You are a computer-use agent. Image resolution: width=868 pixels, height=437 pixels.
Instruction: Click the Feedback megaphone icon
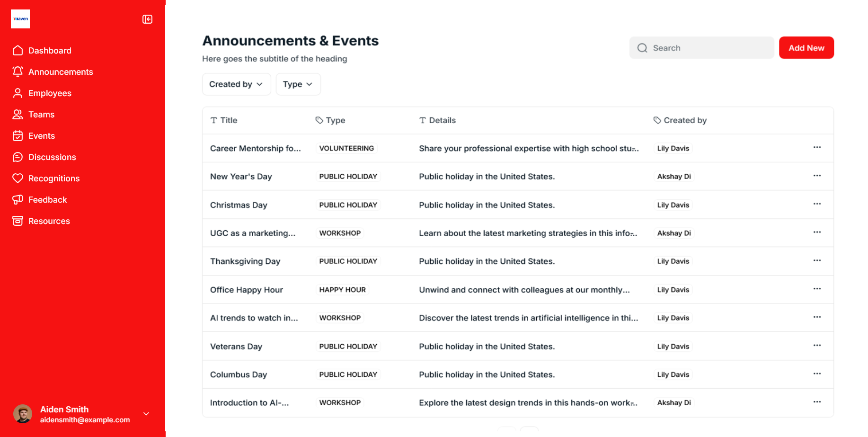point(18,200)
